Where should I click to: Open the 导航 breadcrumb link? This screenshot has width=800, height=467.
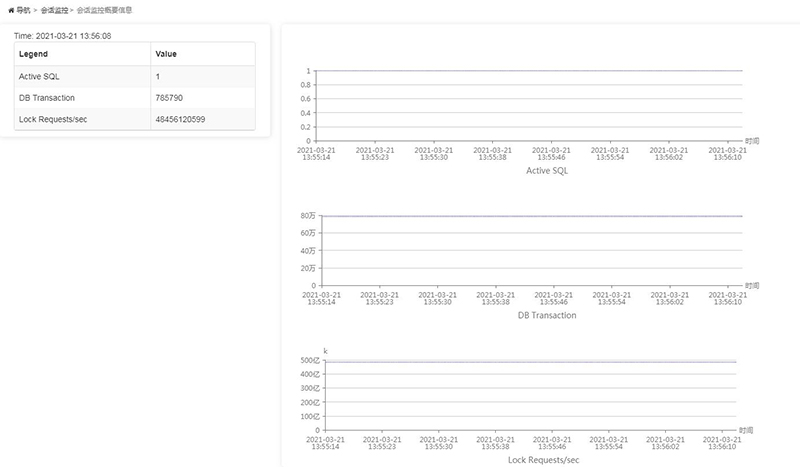tap(23, 10)
